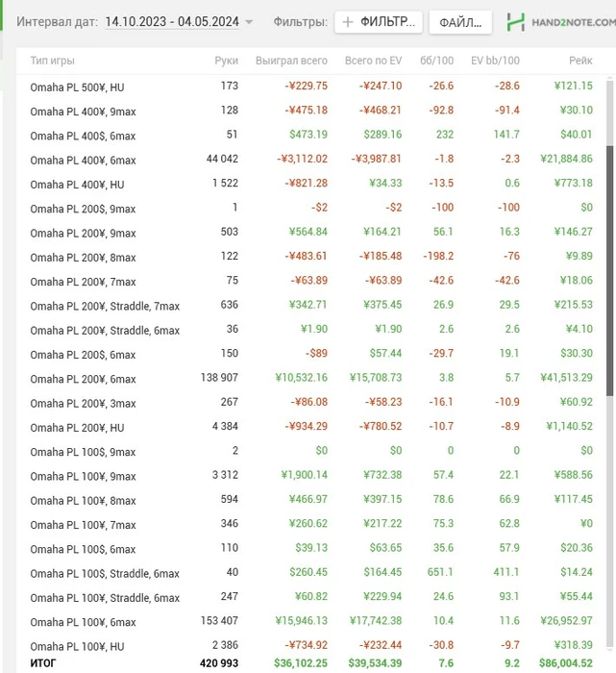Select row Omaha PL 400¥, HU

(x=311, y=185)
